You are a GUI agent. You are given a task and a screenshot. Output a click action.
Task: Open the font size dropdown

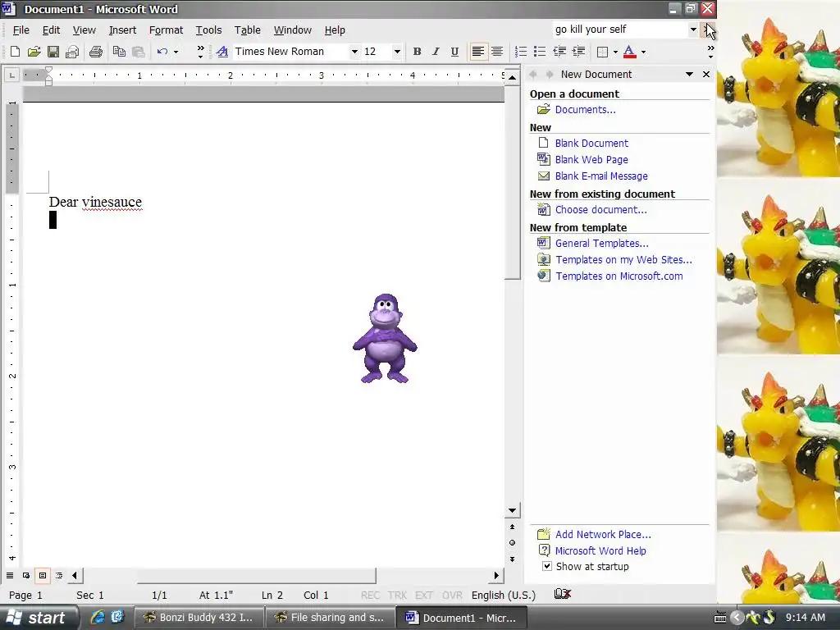397,52
